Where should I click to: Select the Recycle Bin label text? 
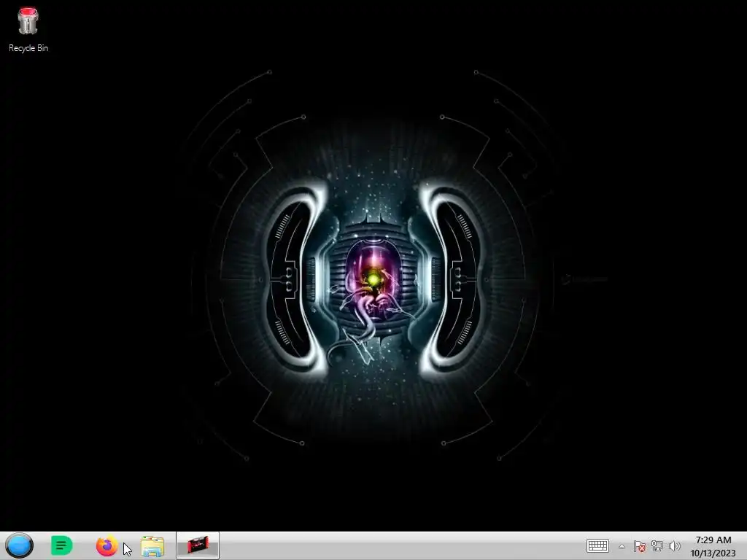(28, 48)
